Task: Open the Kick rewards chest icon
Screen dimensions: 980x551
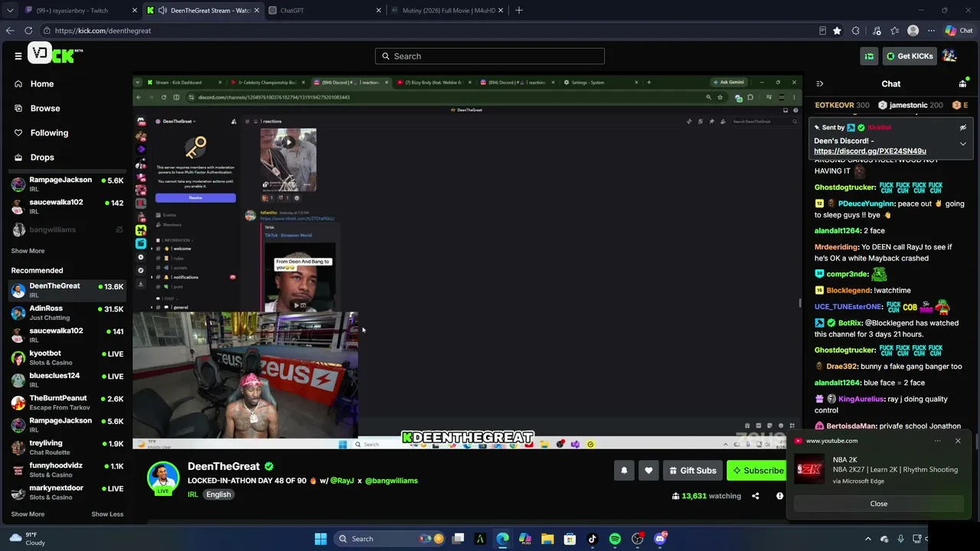Action: coord(869,56)
